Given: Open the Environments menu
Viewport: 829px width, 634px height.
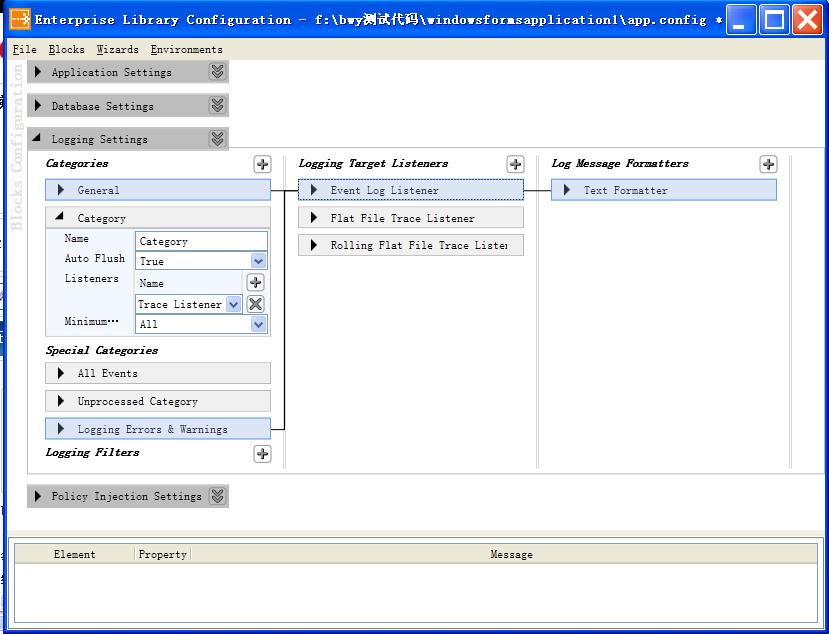Looking at the screenshot, I should coord(186,49).
